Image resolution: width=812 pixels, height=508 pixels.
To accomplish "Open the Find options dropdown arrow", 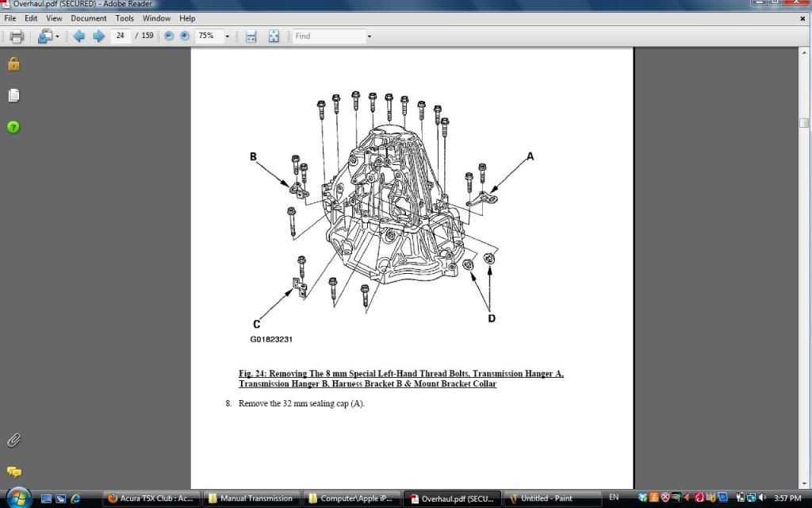I will point(370,37).
